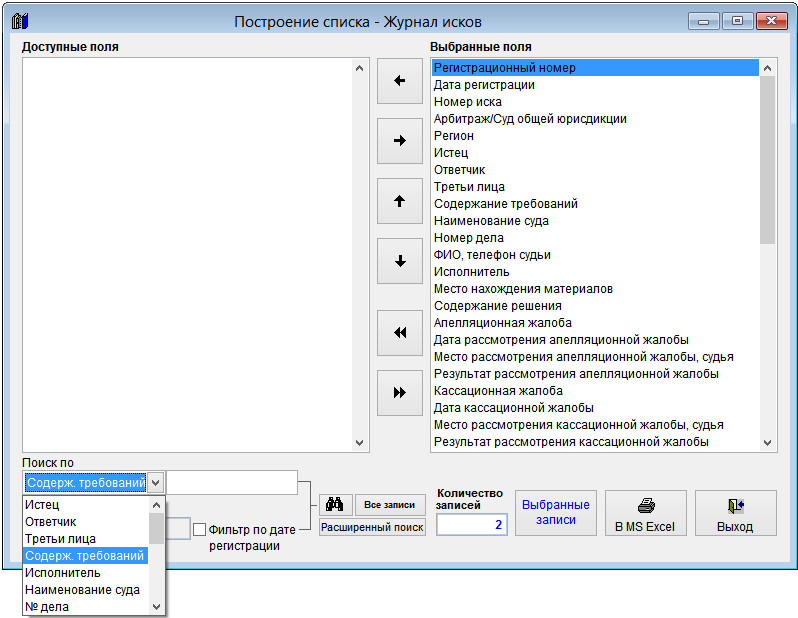The image size is (798, 618).
Task: Select Результат рассмотрения апелляционной жалобы field
Action: click(595, 374)
